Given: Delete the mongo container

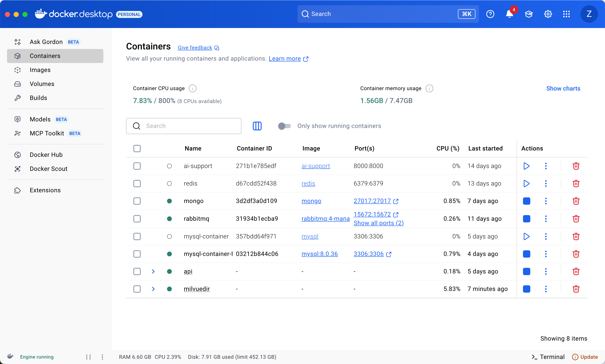Looking at the screenshot, I should click(576, 201).
